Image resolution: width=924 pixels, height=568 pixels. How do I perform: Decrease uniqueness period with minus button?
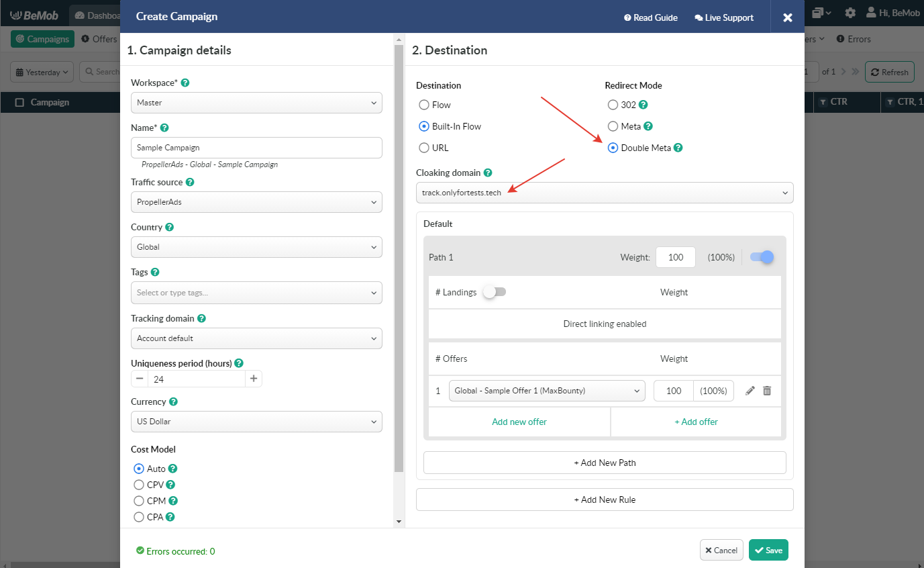140,379
